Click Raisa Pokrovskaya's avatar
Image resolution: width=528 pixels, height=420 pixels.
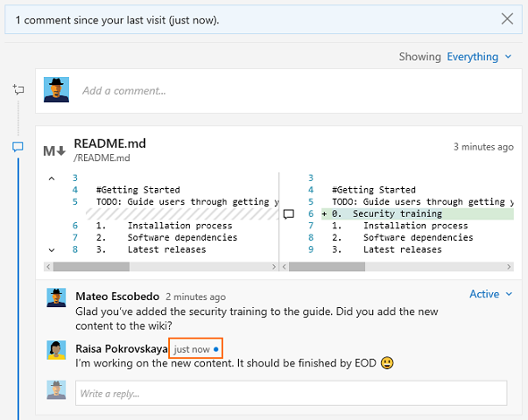click(x=56, y=350)
